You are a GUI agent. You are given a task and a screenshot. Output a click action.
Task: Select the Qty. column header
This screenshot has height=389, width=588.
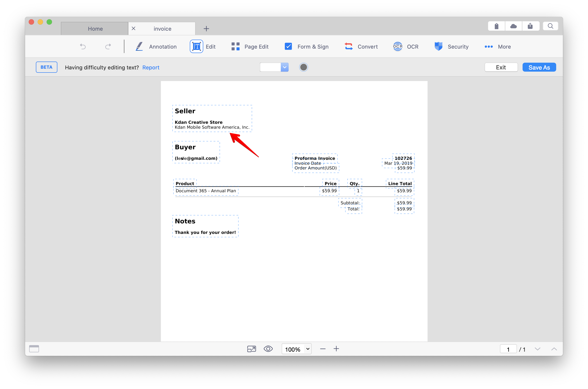(354, 183)
